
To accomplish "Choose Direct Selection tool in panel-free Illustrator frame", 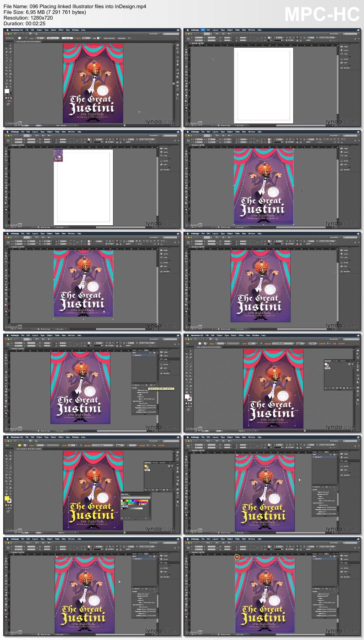I will pyautogui.click(x=10, y=45).
